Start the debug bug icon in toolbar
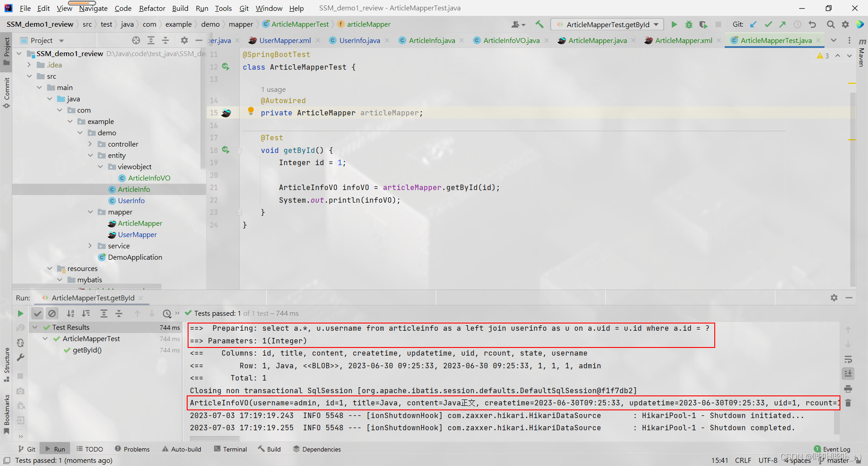 click(689, 24)
